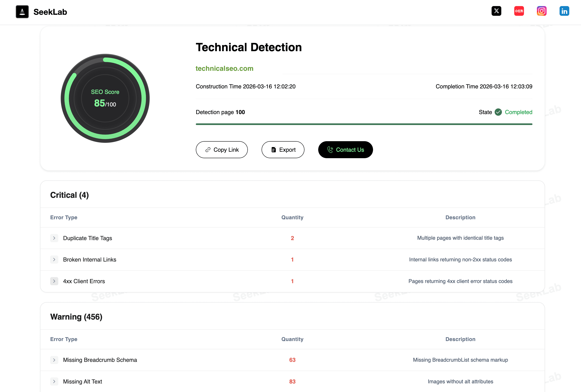Click the Missing Alt Text label
The image size is (581, 392).
point(83,381)
